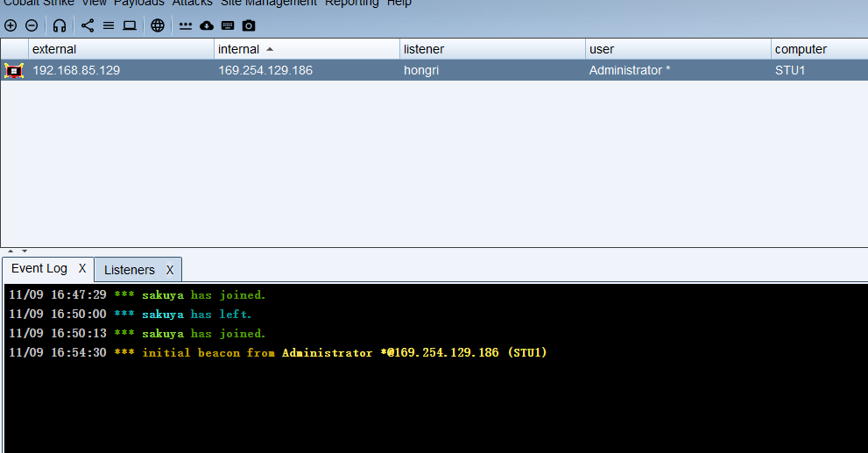Viewport: 868px width, 453px height.
Task: View credentials via asterisks icon
Action: pyautogui.click(x=186, y=25)
